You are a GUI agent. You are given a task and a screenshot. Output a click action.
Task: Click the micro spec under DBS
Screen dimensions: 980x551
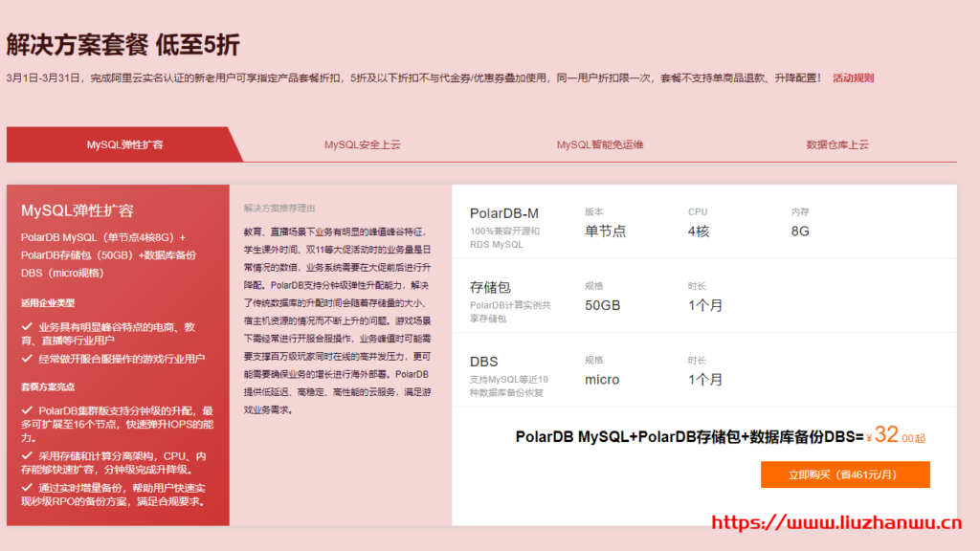coord(603,380)
